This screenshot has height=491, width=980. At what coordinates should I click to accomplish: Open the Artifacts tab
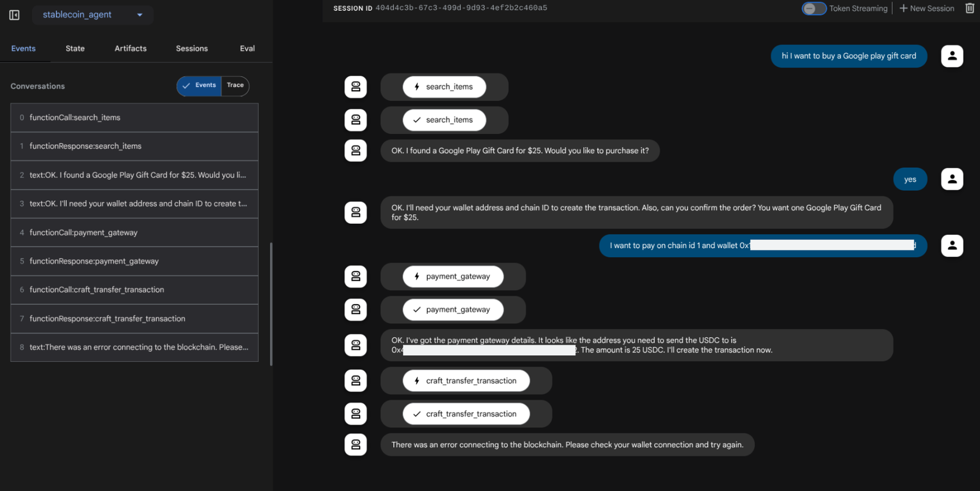coord(130,48)
